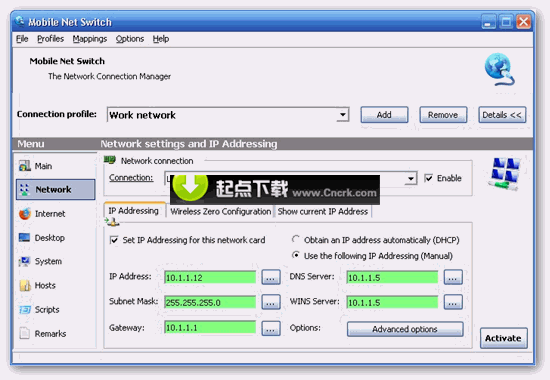Click the Activate button
550x380 pixels.
504,338
